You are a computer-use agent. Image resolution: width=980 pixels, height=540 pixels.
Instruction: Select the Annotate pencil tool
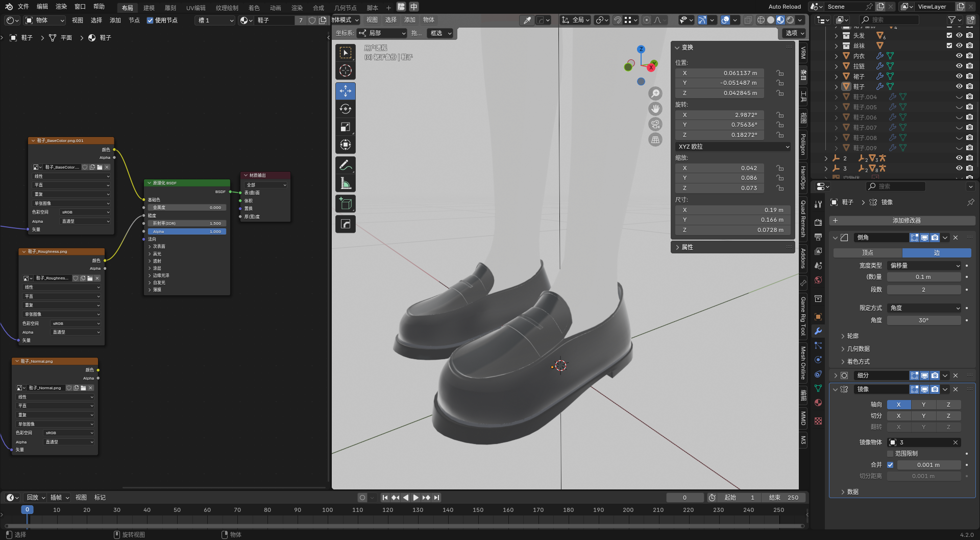coord(346,166)
